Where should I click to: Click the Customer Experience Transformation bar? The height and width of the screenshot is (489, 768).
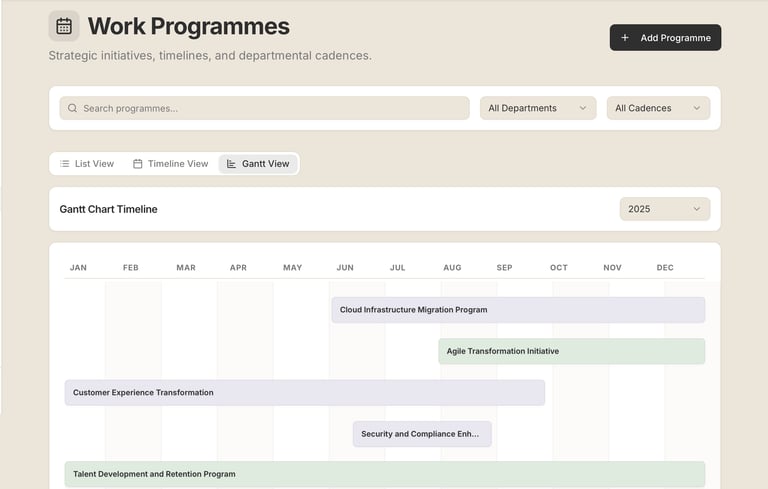click(305, 393)
